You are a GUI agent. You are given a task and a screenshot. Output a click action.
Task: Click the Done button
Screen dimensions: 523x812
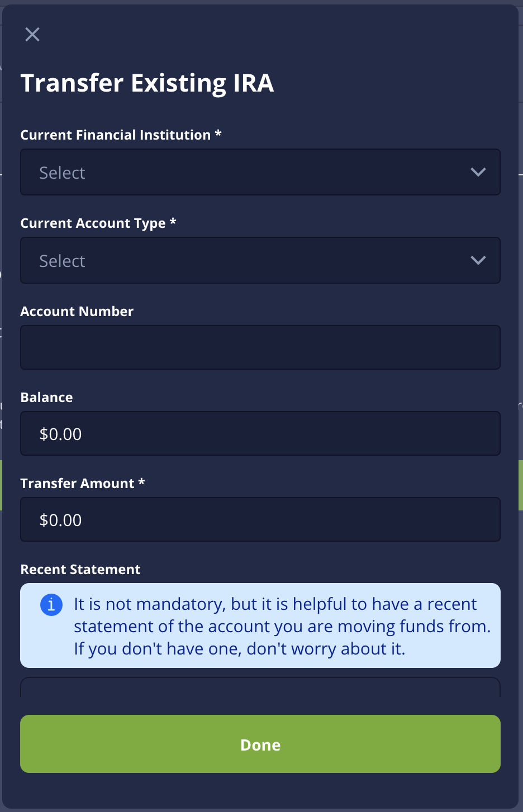260,744
